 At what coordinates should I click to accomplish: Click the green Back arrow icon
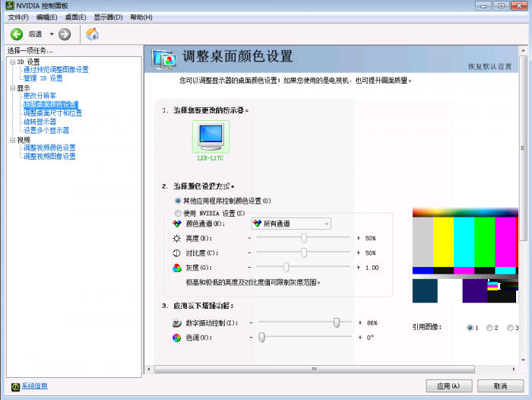(17, 34)
